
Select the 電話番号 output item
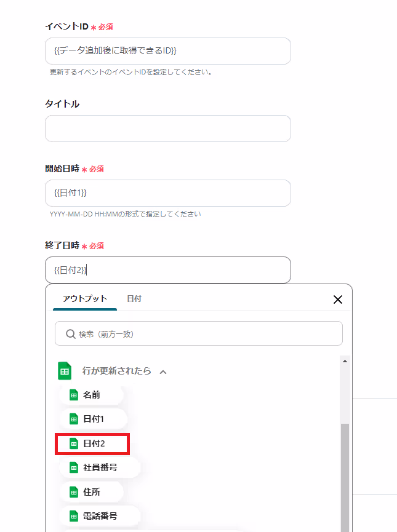pos(100,516)
